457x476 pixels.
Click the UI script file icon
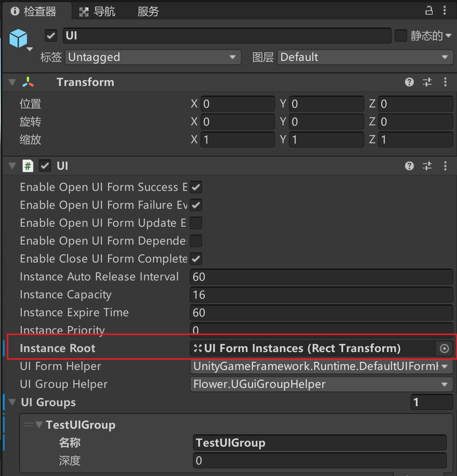(28, 166)
